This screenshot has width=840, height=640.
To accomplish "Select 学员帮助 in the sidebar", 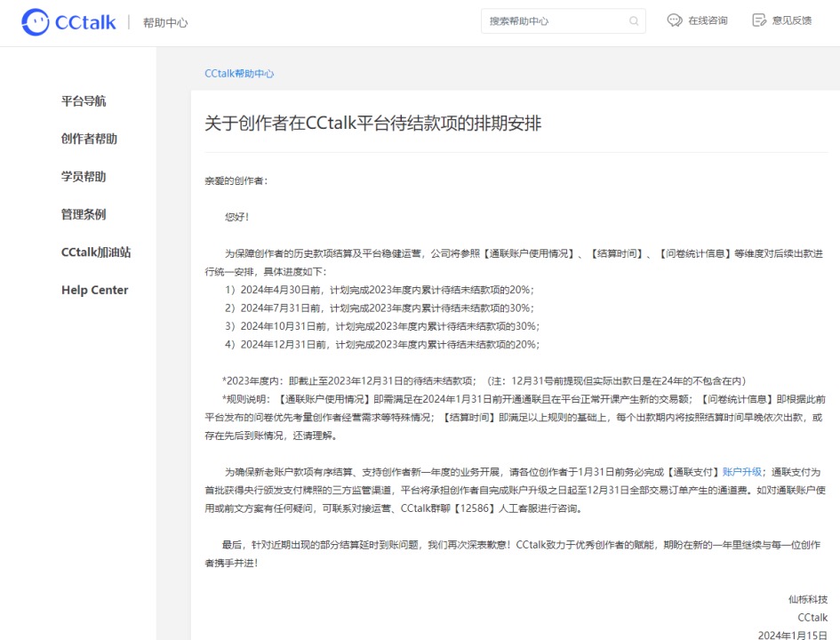I will click(x=84, y=176).
